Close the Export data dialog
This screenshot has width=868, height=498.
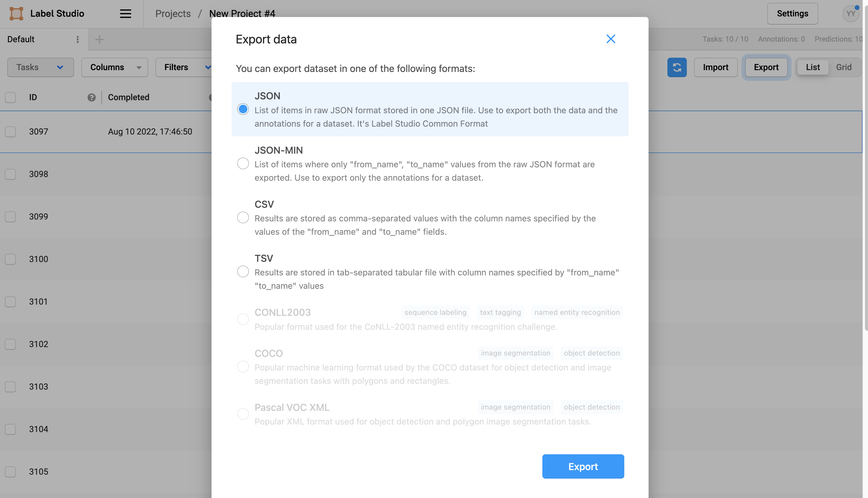611,39
